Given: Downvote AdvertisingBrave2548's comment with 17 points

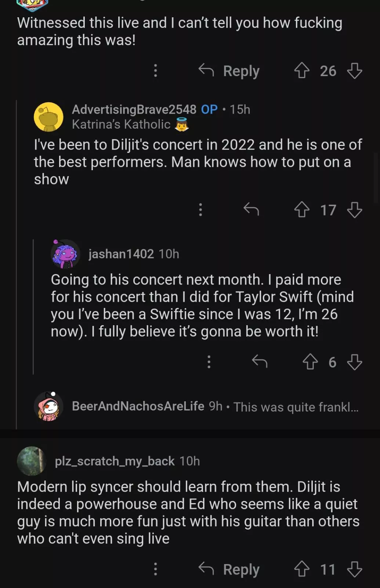Looking at the screenshot, I should pyautogui.click(x=354, y=210).
